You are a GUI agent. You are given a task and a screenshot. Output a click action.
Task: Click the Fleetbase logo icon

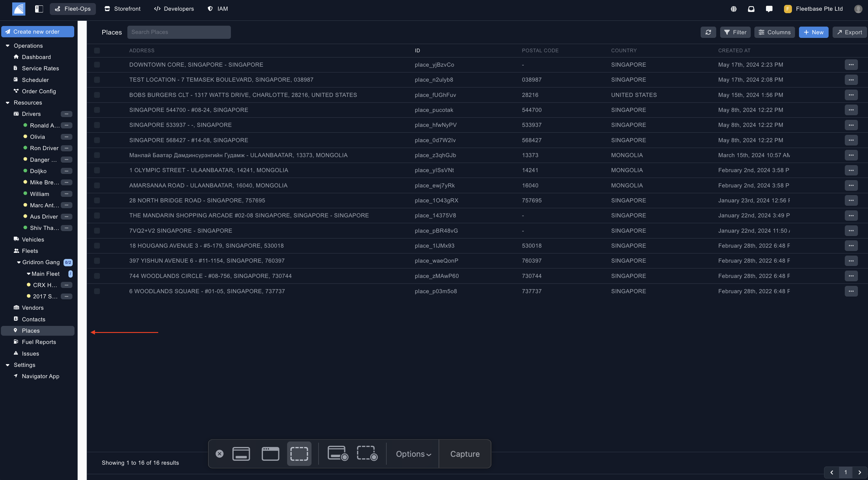tap(19, 9)
